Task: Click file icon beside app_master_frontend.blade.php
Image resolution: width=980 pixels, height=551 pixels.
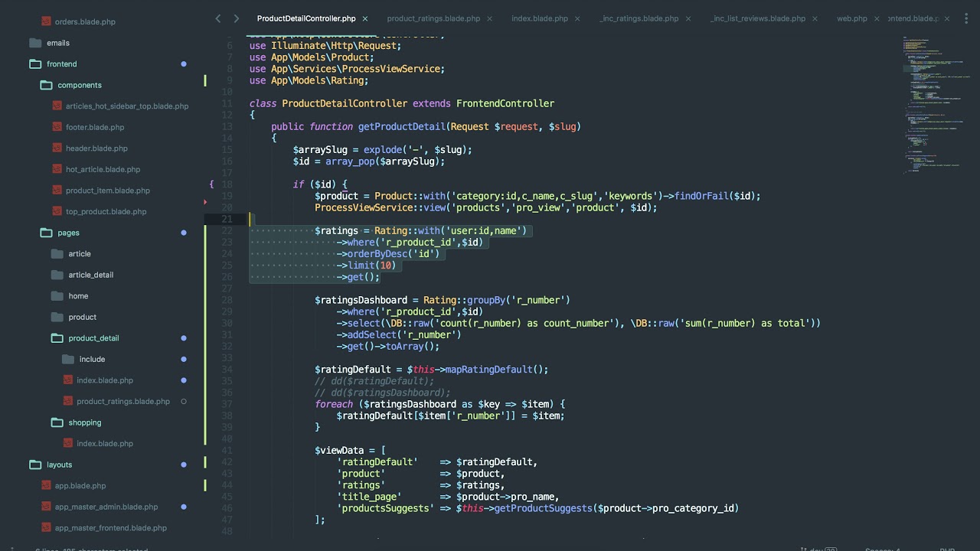Action: (47, 527)
